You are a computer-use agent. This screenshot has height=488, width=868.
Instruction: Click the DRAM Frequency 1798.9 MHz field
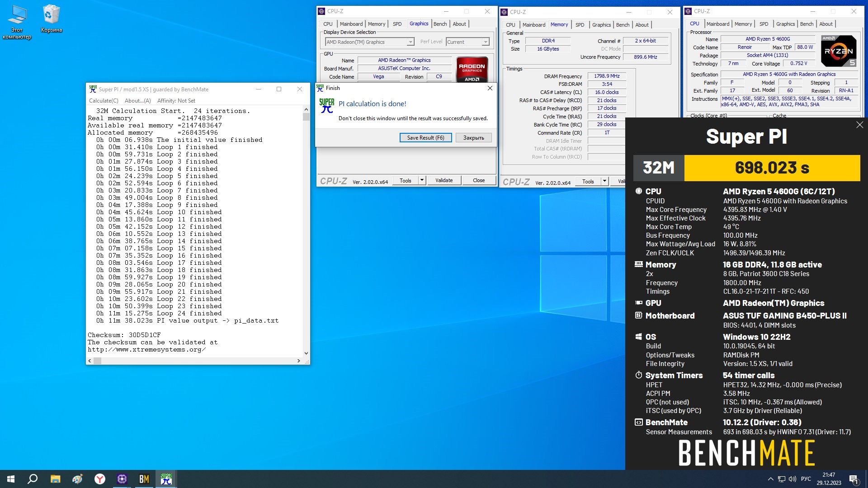click(x=607, y=76)
